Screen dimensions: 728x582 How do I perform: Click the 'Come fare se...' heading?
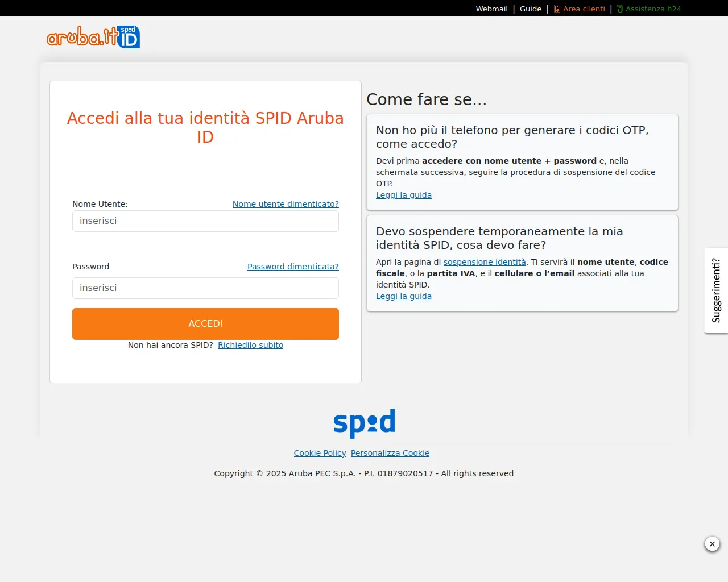(427, 99)
